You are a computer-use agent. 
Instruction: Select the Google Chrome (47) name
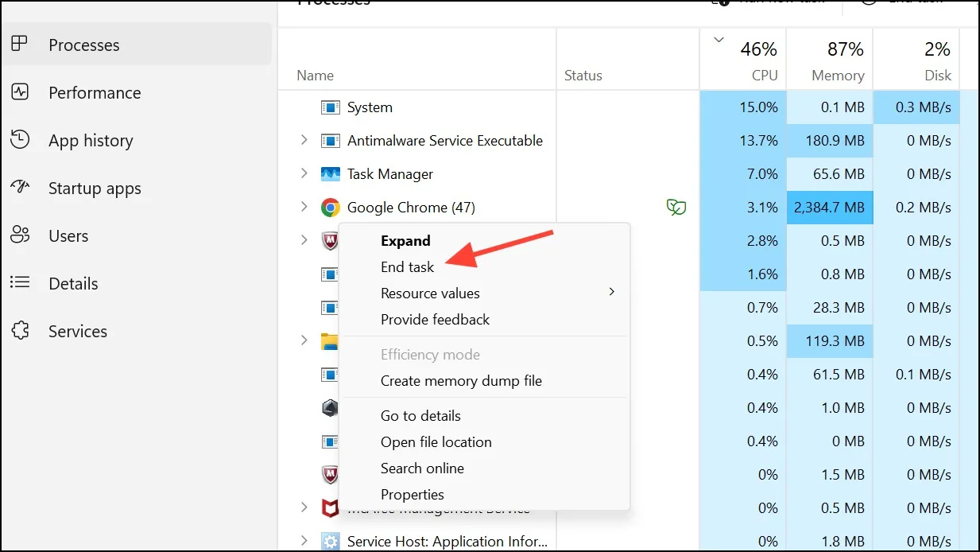click(x=411, y=208)
